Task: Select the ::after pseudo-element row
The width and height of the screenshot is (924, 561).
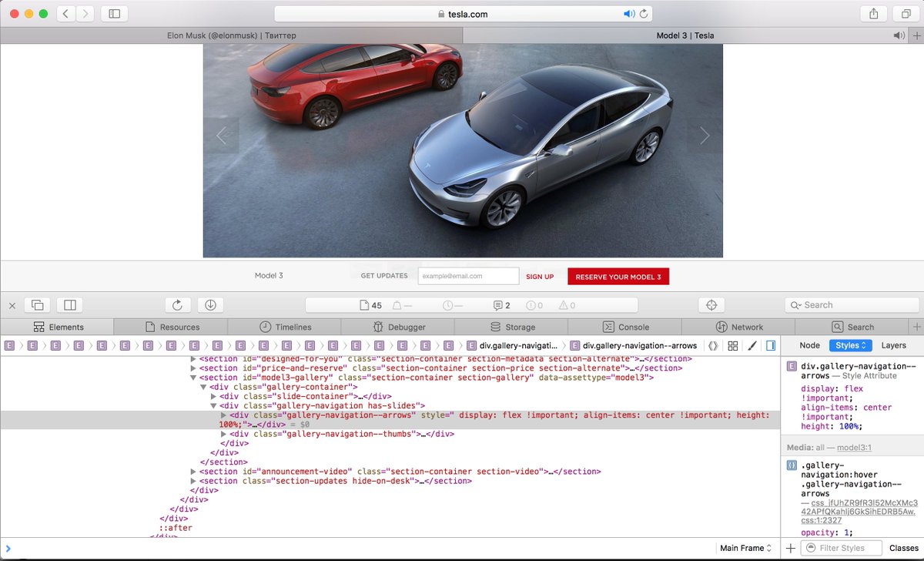Action: point(176,528)
